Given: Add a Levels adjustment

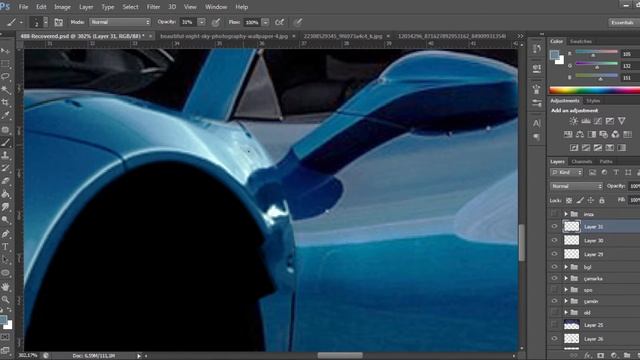Looking at the screenshot, I should click(x=586, y=121).
